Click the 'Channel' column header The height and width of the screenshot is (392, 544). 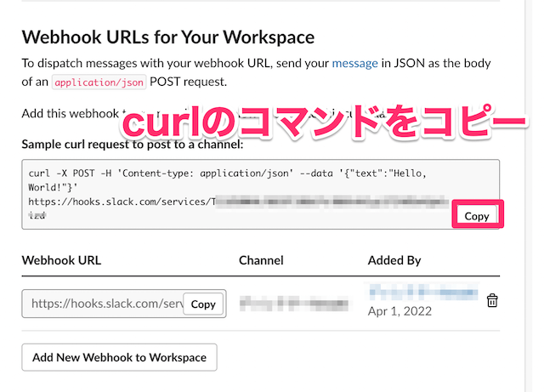[x=261, y=260]
